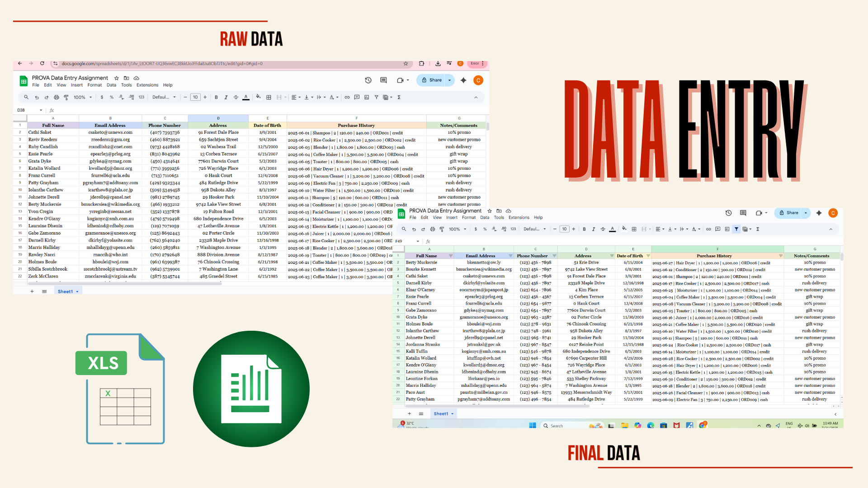Open the search menus tool in raw data toolbar
The image size is (868, 488).
click(x=26, y=97)
